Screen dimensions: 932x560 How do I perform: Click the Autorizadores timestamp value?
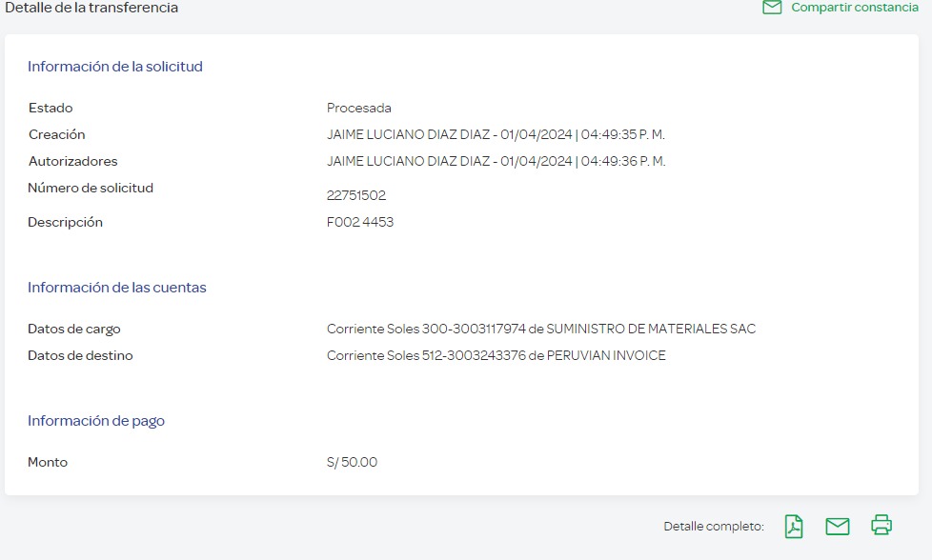(x=496, y=162)
